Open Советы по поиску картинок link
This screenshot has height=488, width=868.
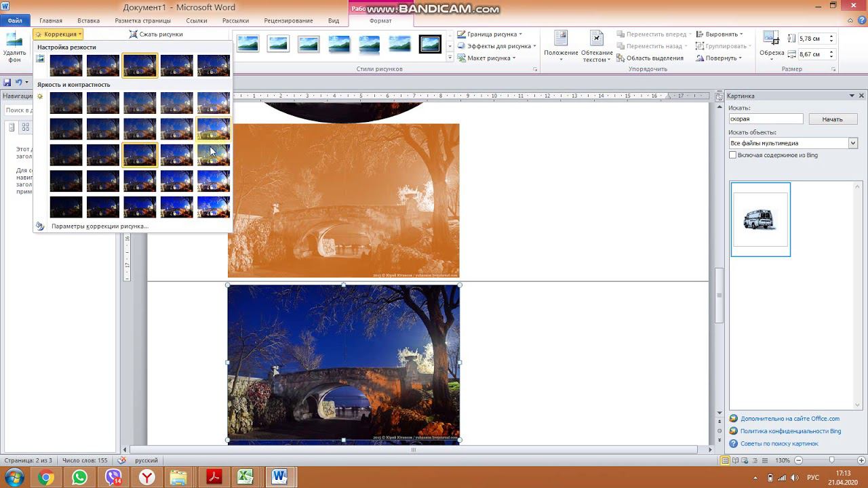pyautogui.click(x=779, y=443)
